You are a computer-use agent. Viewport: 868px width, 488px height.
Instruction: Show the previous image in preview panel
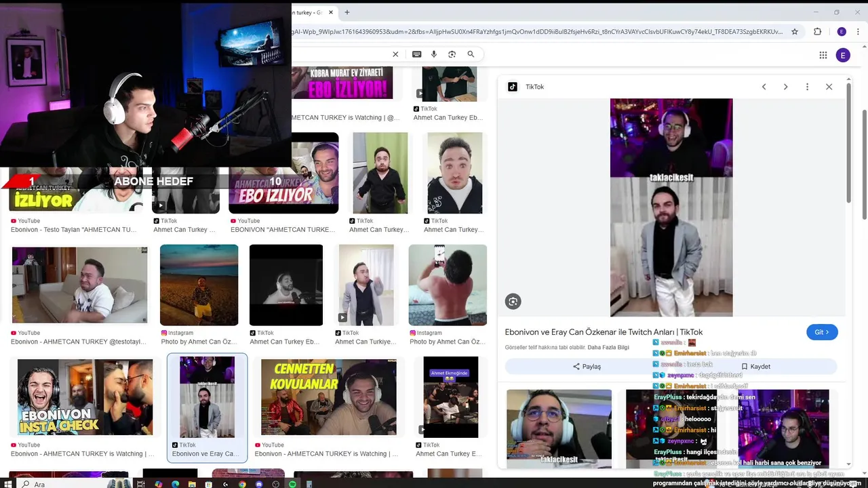[x=764, y=87]
